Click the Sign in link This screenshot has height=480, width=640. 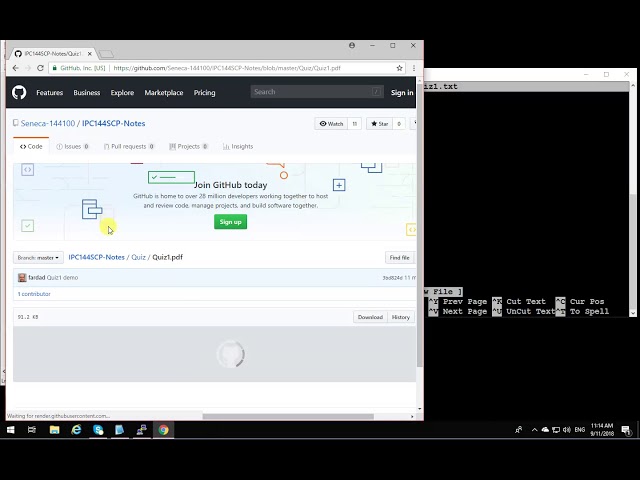coord(402,93)
